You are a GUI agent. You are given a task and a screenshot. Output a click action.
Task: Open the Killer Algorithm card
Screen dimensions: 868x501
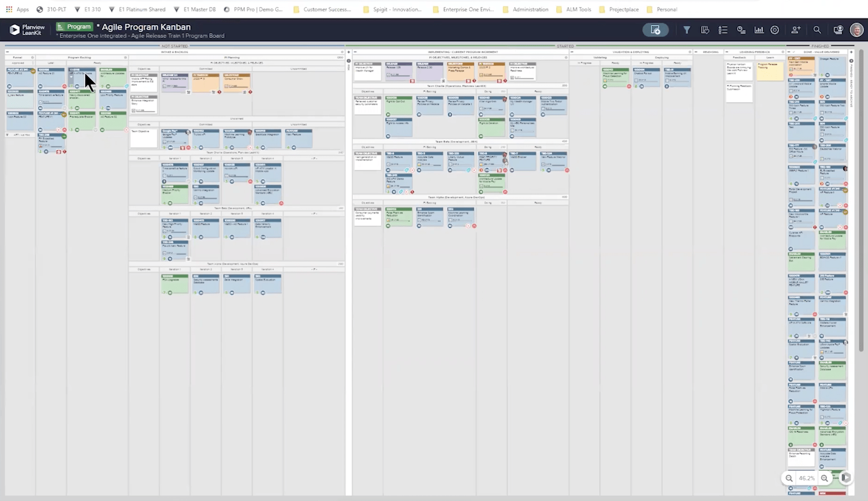tap(491, 106)
